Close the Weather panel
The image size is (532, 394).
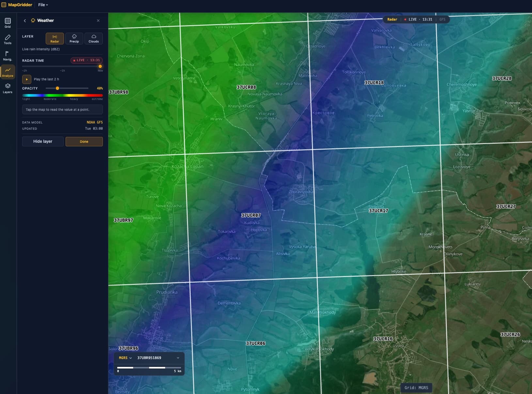pos(98,21)
